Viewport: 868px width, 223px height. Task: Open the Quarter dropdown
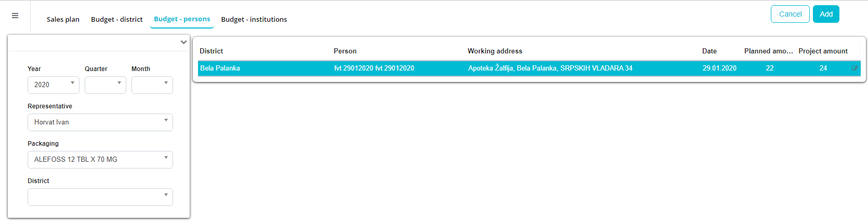(106, 85)
